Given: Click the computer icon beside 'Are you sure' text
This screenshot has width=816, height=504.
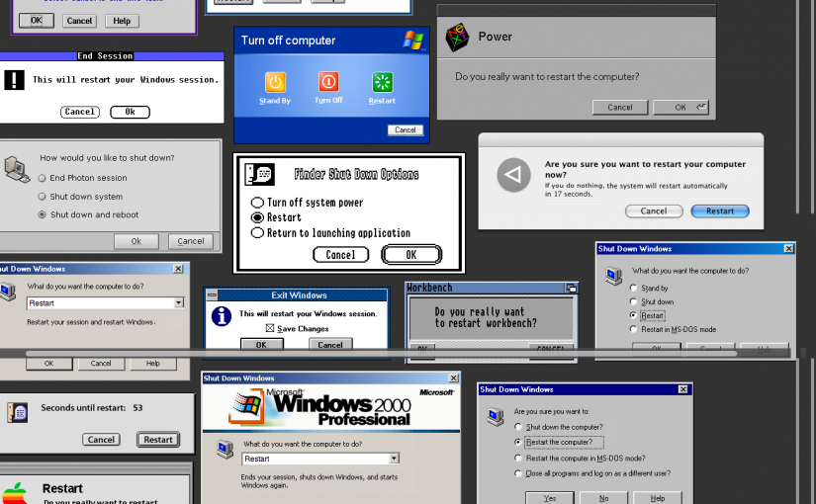Looking at the screenshot, I should [495, 416].
